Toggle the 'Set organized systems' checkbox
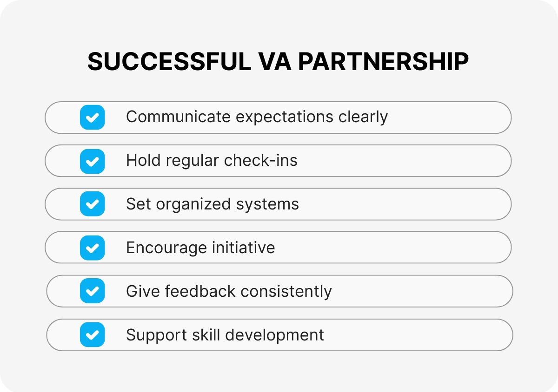 click(92, 204)
